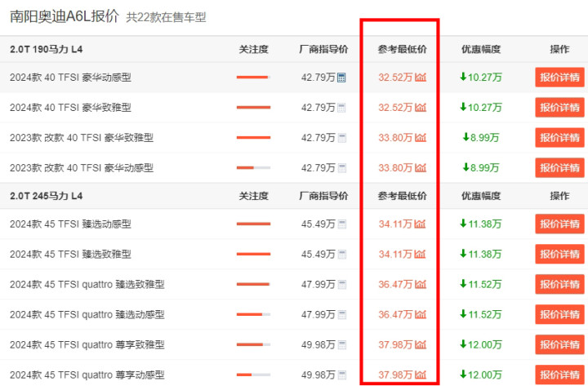Screen dimensions: 588x386
Task: Open 报价详情 for quattro 臻选致雅型
Action: point(559,285)
